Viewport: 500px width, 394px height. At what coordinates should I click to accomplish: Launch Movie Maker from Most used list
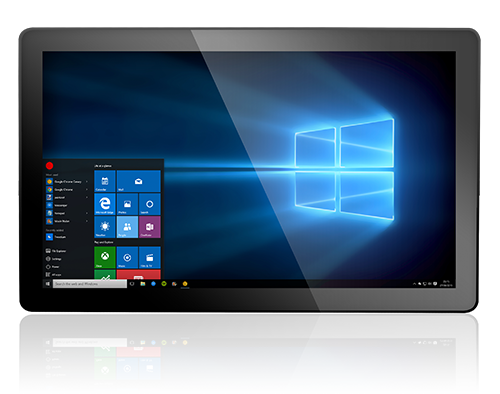coord(58,221)
